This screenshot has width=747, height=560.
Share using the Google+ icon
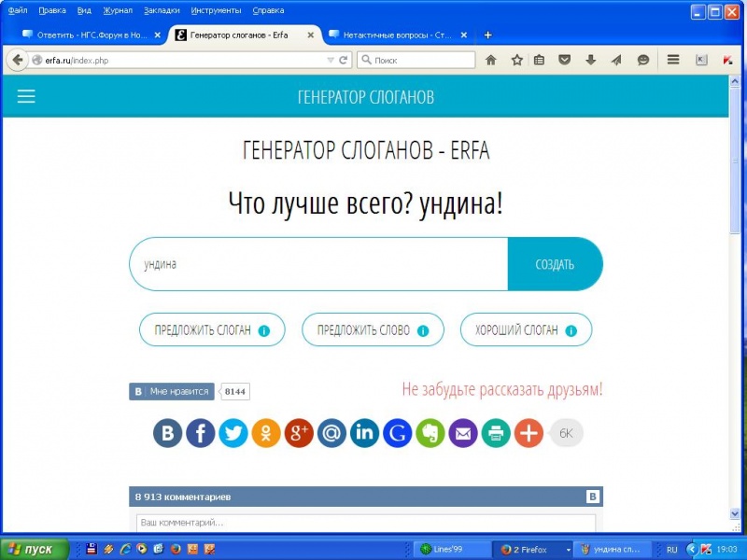click(x=299, y=433)
